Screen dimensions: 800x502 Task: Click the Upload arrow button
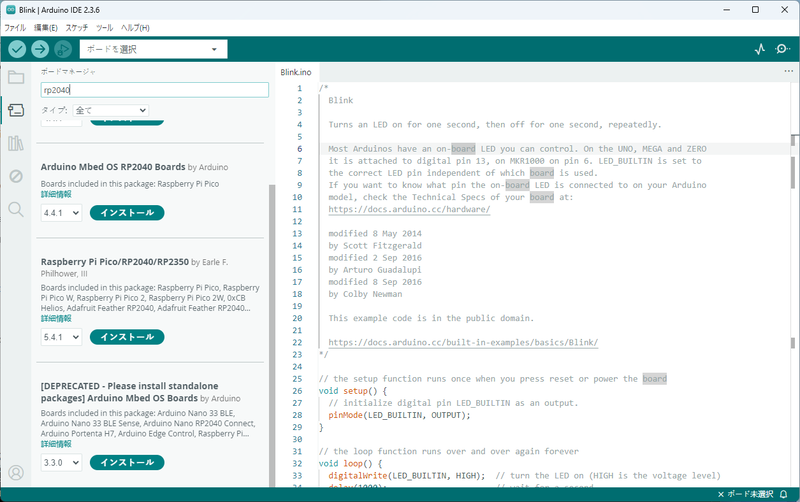(x=40, y=49)
